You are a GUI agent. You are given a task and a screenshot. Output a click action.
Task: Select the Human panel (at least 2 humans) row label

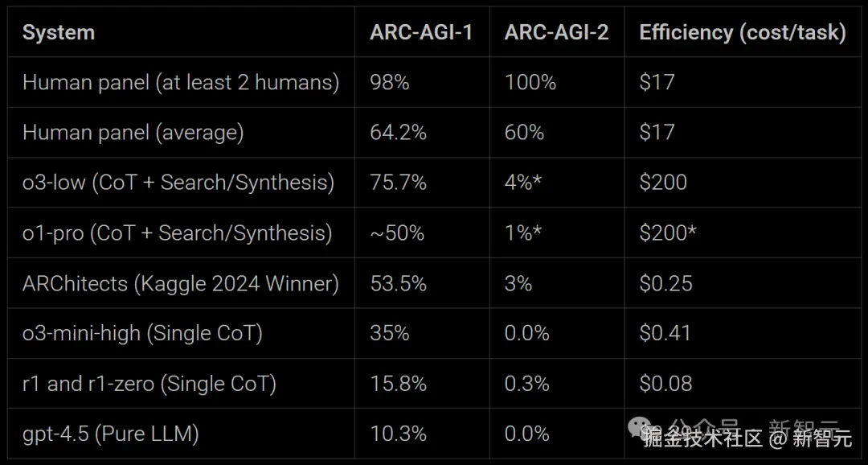point(181,82)
